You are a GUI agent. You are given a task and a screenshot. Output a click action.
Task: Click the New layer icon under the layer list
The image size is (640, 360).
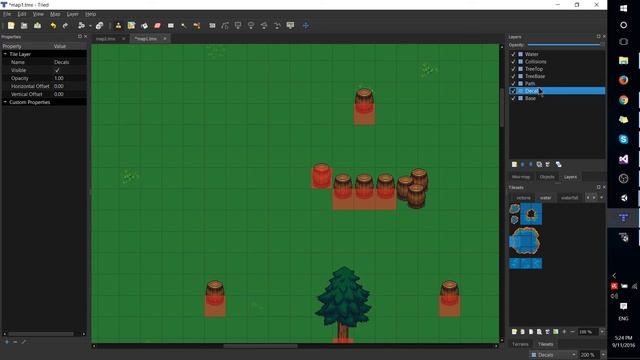[514, 164]
